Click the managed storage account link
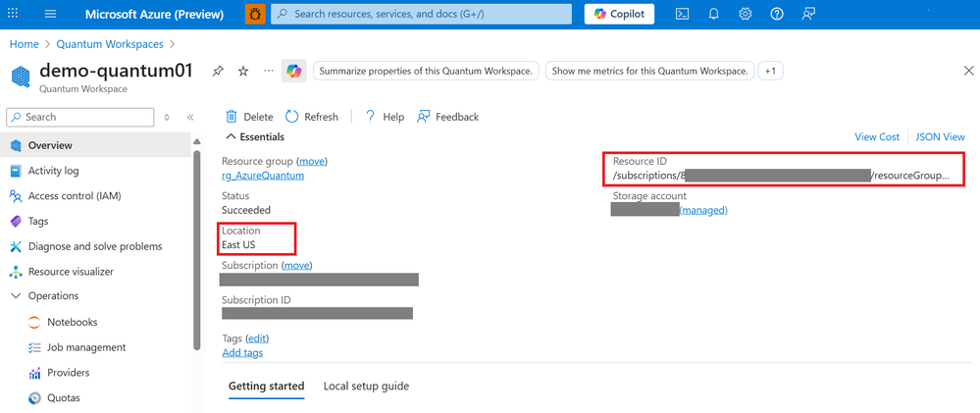The width and height of the screenshot is (980, 413). [x=703, y=211]
